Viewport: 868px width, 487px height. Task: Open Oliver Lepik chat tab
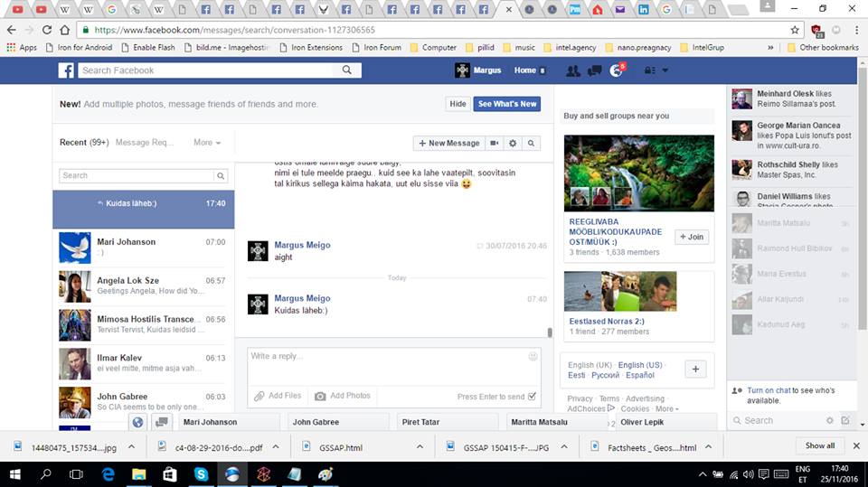tap(666, 422)
